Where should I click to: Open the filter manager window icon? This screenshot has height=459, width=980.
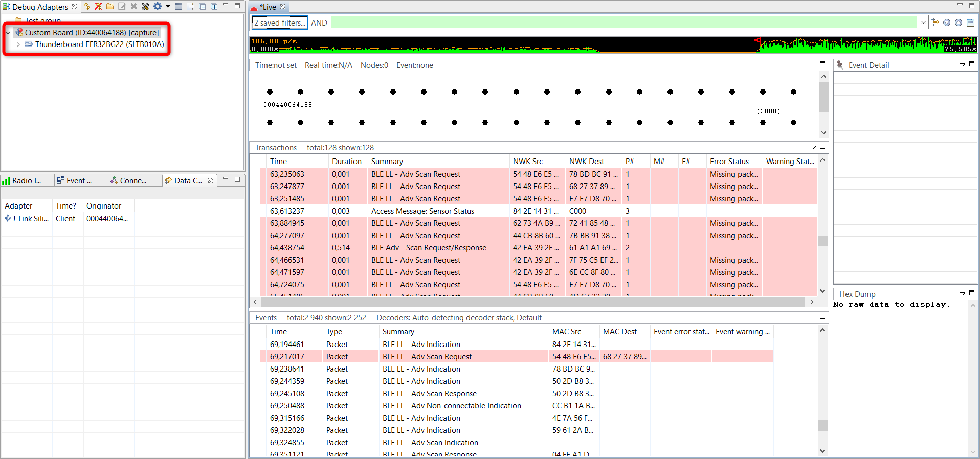970,22
